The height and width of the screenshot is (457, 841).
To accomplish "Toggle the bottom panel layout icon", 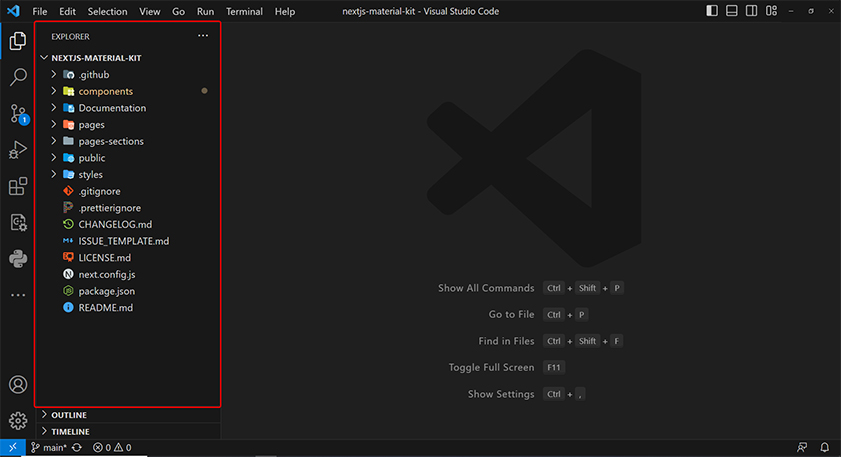I will [x=732, y=11].
